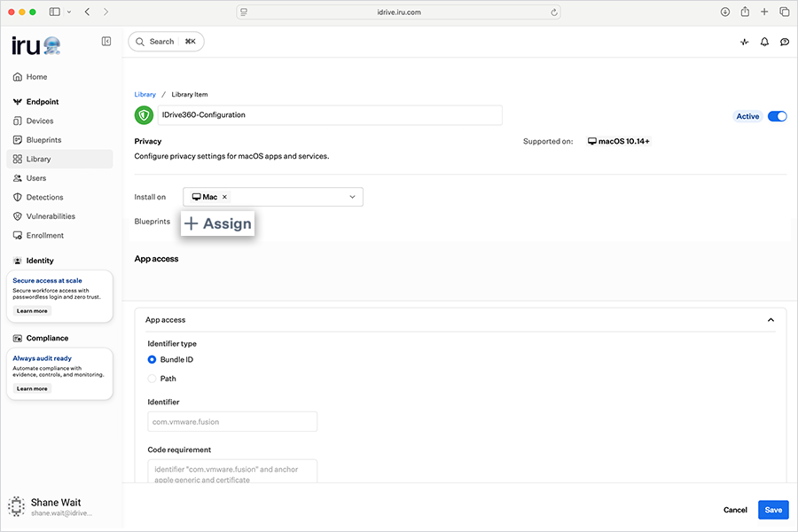Click Learn more under Secure access at scale
This screenshot has height=532, width=798.
(32, 311)
